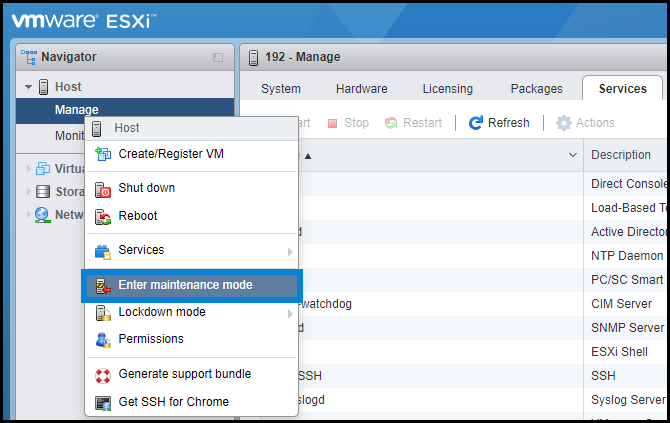Click the Lockdown mode padlock icon
670x423 pixels.
pos(103,313)
